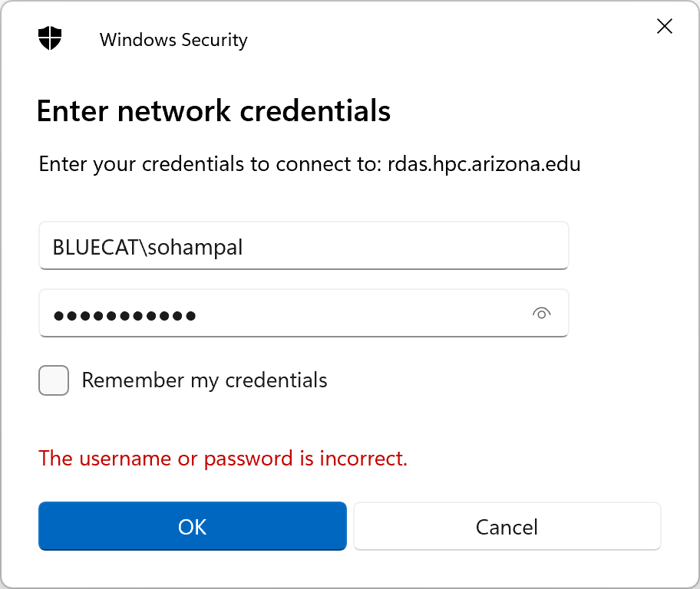Click the word "incorrect" in the error text
700x589 pixels.
click(x=363, y=459)
